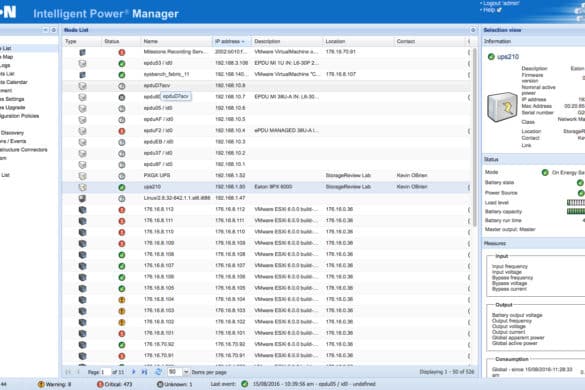Jump to last page of Node List

tap(144, 372)
